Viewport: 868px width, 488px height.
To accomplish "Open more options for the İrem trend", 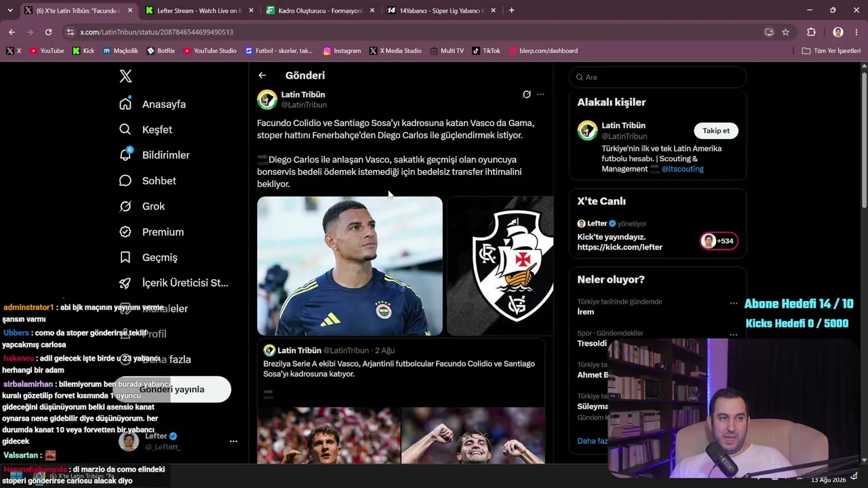I will click(733, 303).
